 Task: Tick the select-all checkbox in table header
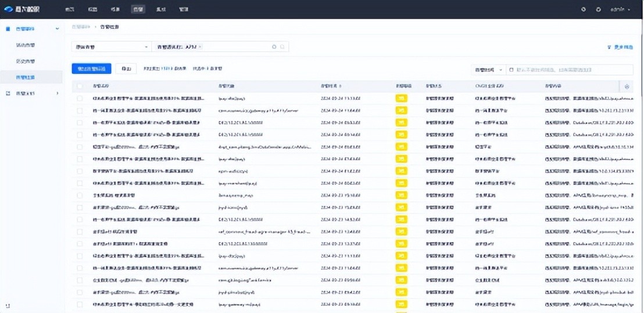coord(80,86)
